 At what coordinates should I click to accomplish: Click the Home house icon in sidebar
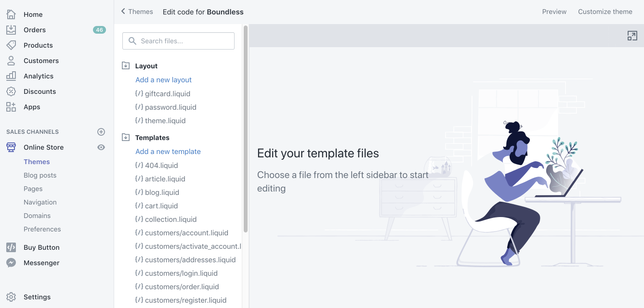pyautogui.click(x=11, y=14)
